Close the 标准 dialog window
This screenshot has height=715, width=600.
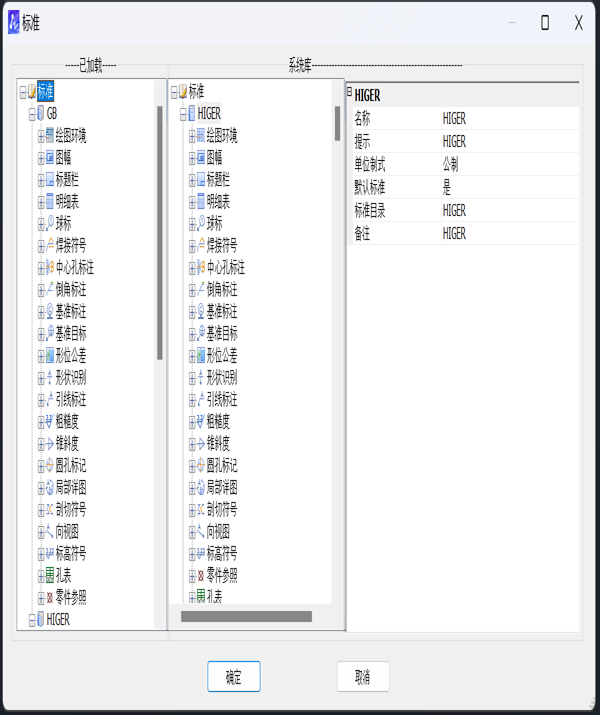[579, 22]
